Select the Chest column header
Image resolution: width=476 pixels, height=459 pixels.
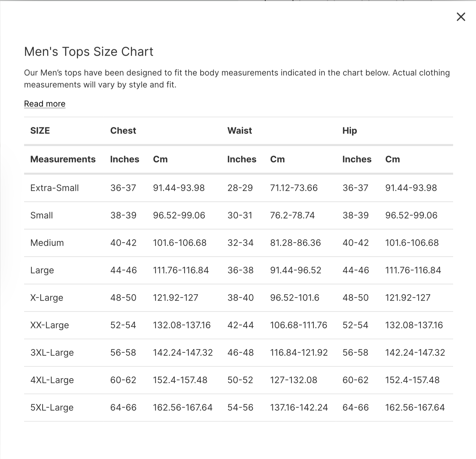coord(123,131)
